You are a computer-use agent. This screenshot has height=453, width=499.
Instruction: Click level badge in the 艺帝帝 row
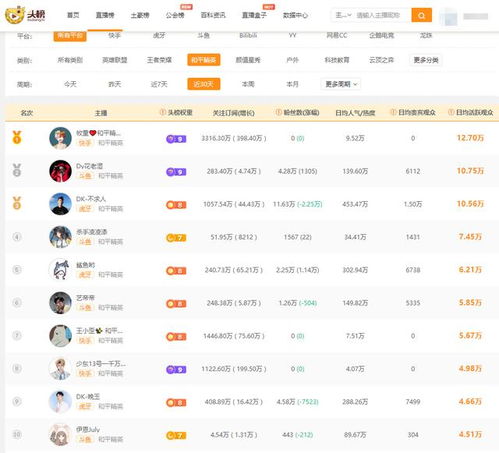(176, 304)
